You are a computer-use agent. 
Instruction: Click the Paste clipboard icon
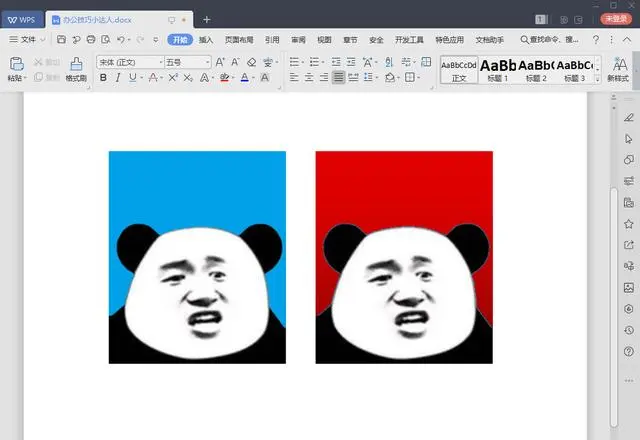click(x=17, y=64)
